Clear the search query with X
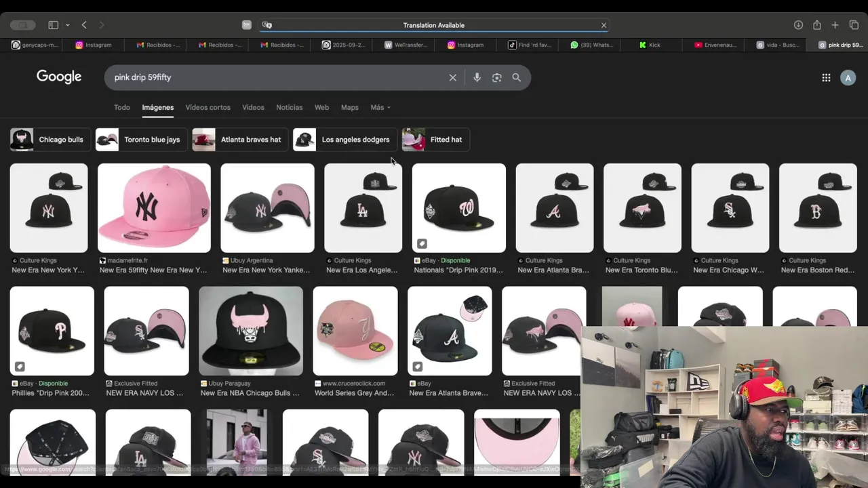The width and height of the screenshot is (868, 488). [453, 77]
